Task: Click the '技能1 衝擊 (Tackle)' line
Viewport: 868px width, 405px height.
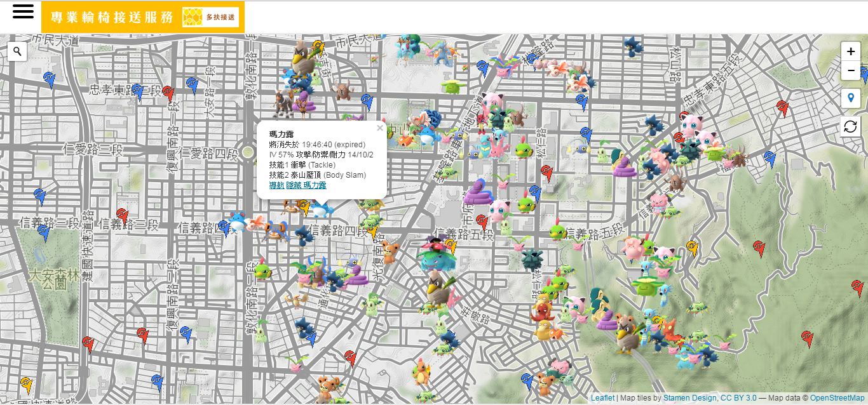Action: (x=302, y=165)
